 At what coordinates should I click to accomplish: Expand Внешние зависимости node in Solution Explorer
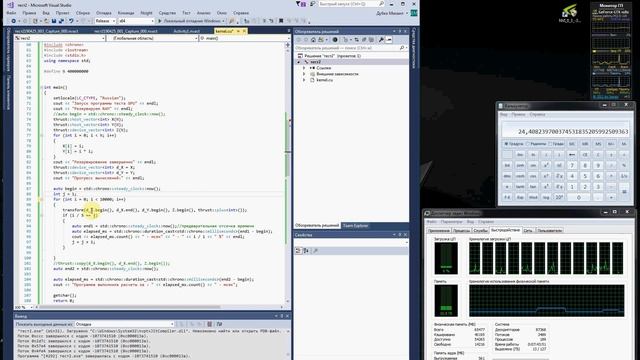[x=304, y=74]
